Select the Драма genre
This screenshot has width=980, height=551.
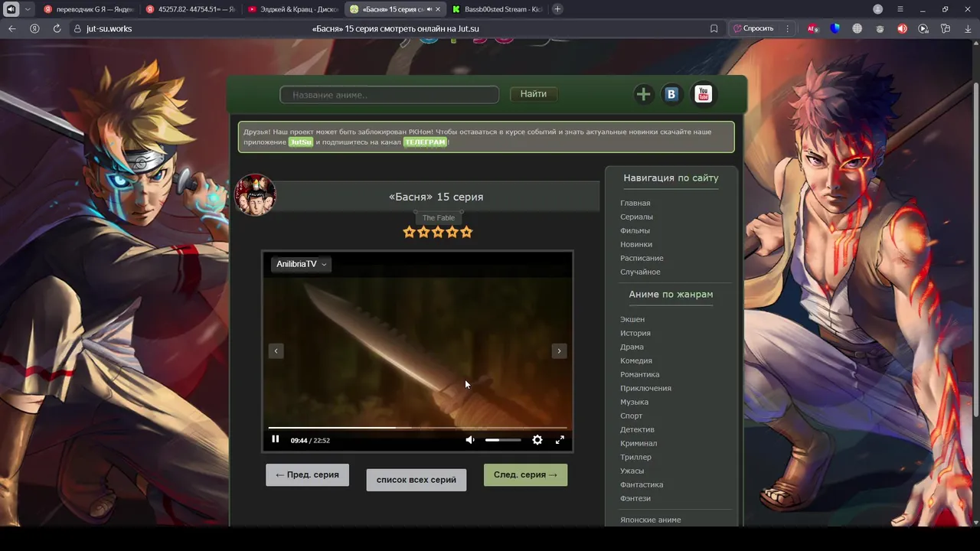632,347
